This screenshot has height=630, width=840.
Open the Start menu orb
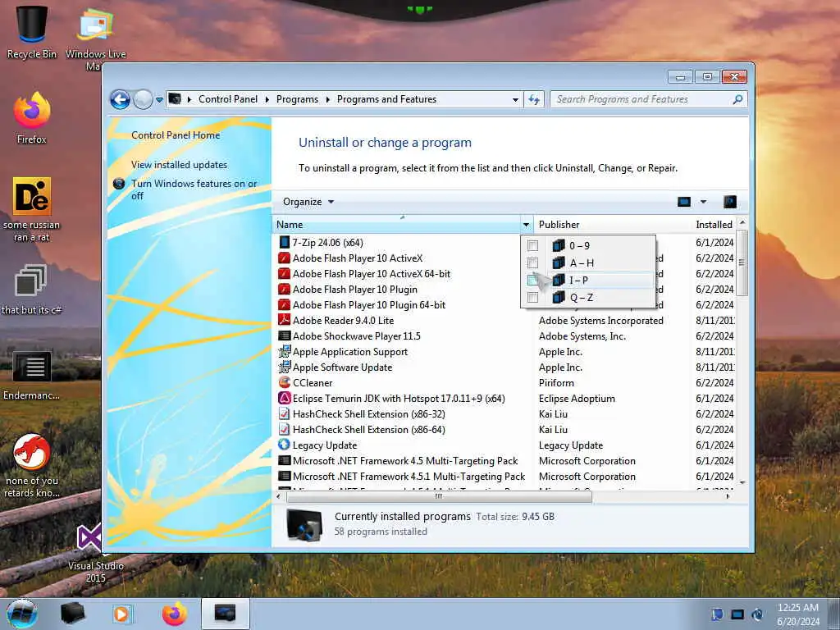coord(22,614)
